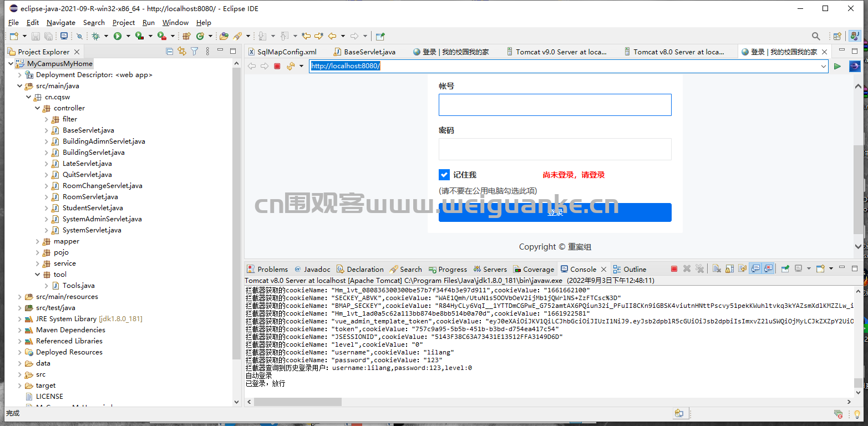Select Tools.java in Project Explorer
Image resolution: width=868 pixels, height=426 pixels.
78,286
